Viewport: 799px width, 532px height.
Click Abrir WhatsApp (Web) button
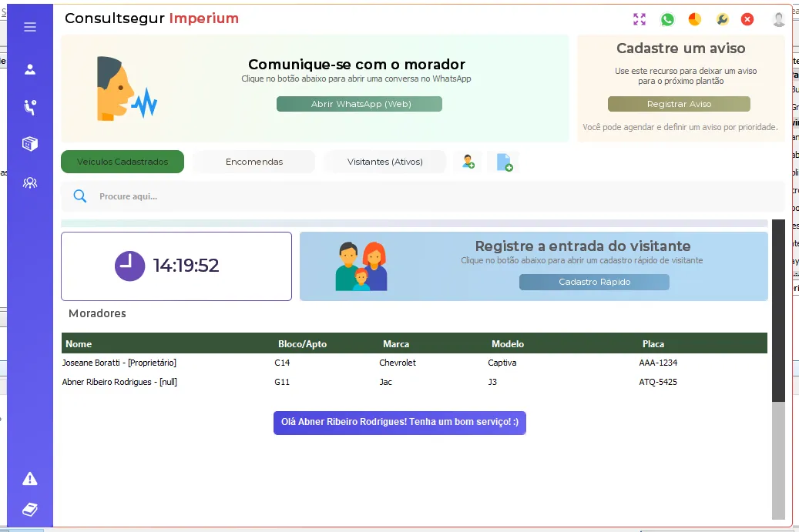click(359, 104)
